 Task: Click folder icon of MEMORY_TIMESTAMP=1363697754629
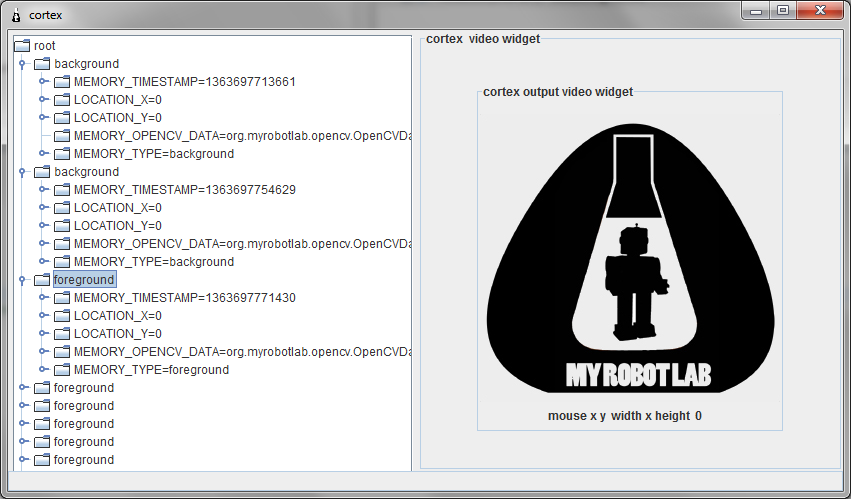click(x=62, y=190)
